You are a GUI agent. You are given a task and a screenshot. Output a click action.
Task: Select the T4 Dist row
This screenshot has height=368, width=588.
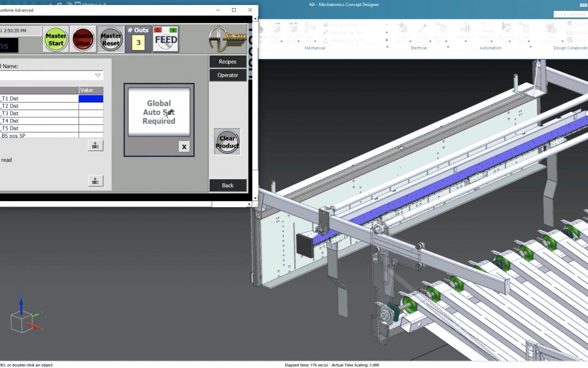[x=51, y=121]
